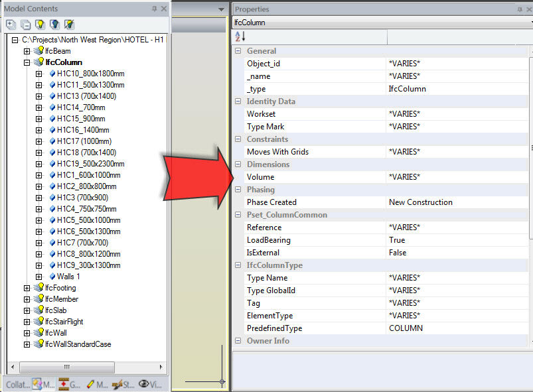Switch to the Collat... bottom tab

[x=17, y=385]
